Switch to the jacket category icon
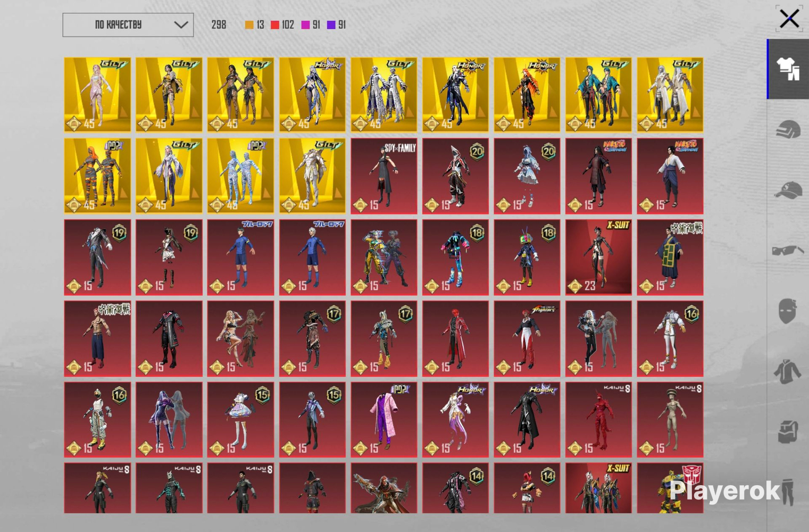 (788, 371)
